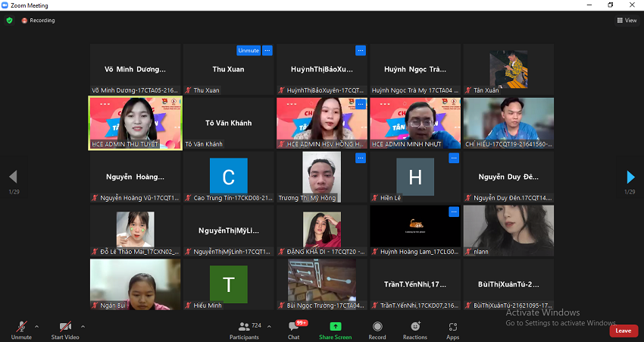The width and height of the screenshot is (644, 342).
Task: Open the Chat panel
Action: 293,329
